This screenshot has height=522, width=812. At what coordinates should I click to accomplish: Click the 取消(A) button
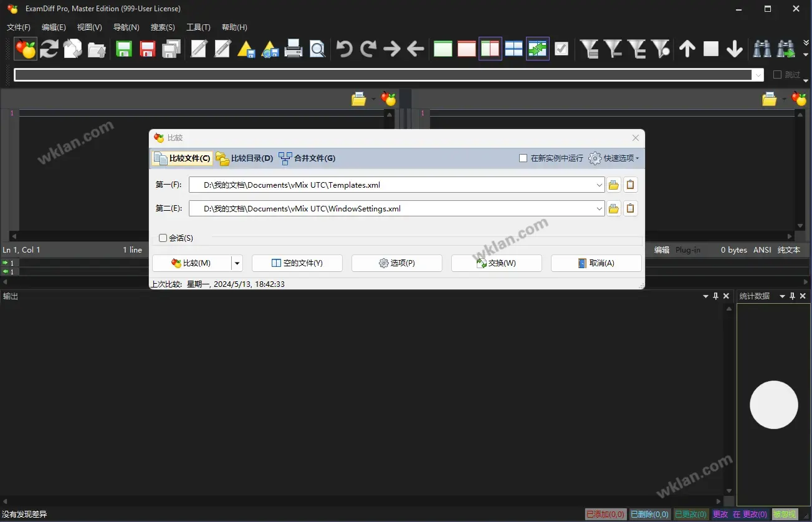click(596, 263)
